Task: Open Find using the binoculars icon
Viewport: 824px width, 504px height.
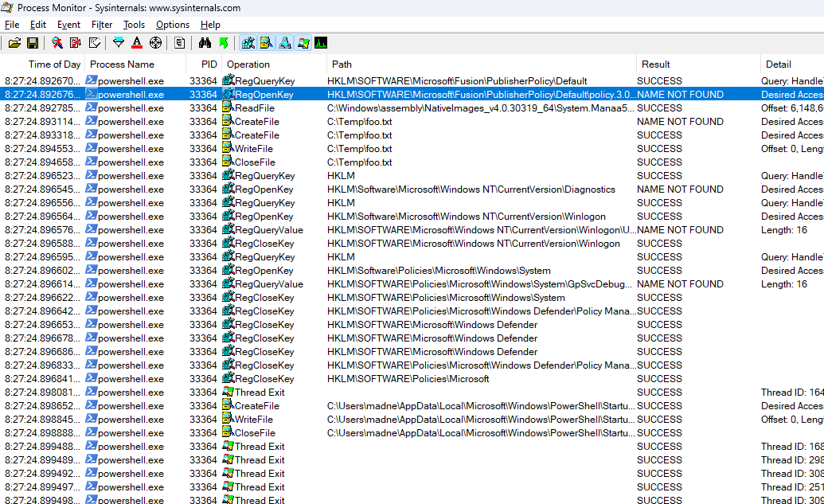Action: coord(205,43)
